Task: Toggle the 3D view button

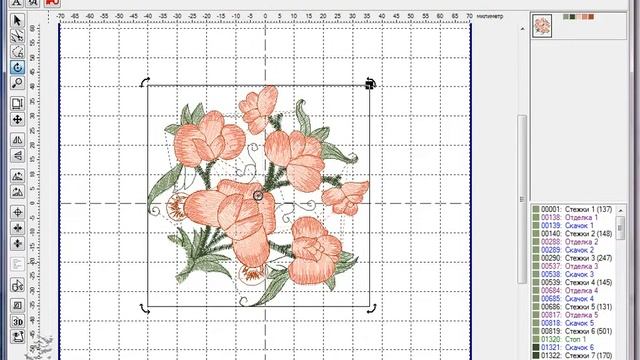Action: (x=17, y=321)
